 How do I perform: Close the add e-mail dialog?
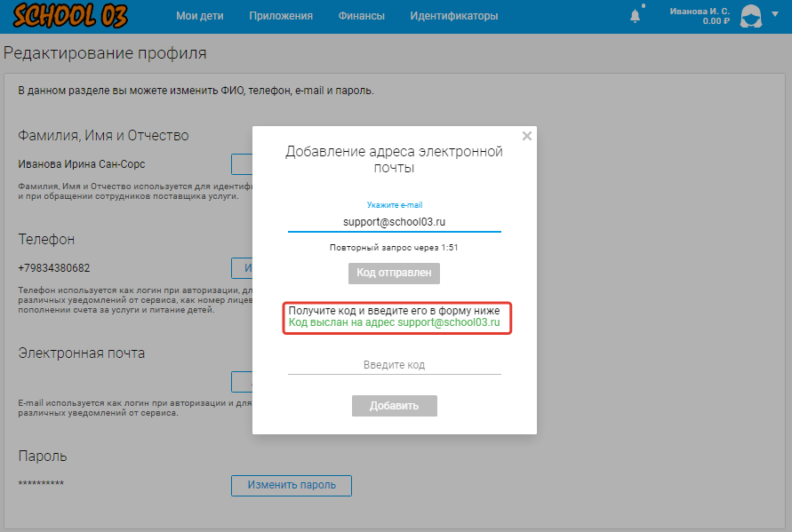527,136
